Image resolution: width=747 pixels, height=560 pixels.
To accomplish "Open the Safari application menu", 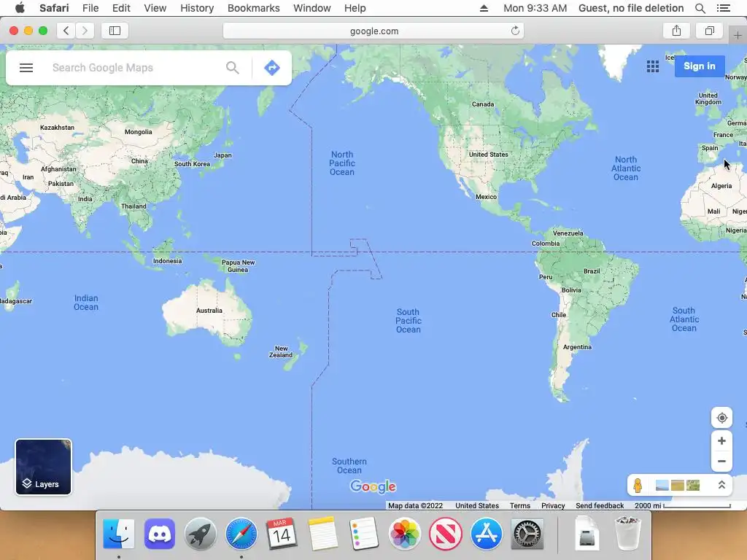I will (54, 8).
